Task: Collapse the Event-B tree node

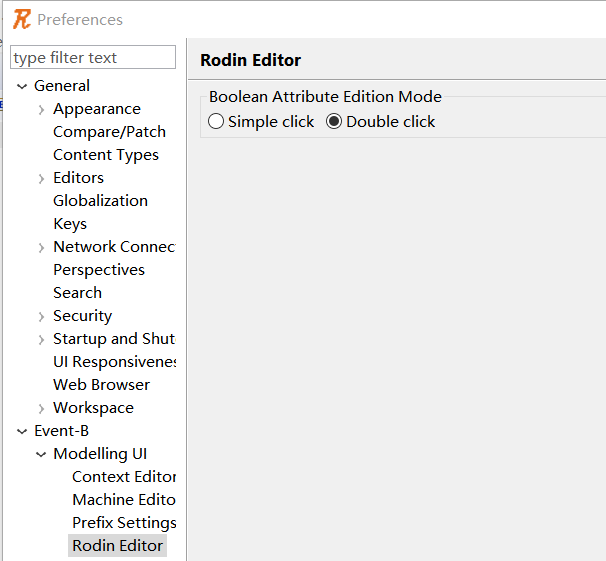Action: coord(22,431)
